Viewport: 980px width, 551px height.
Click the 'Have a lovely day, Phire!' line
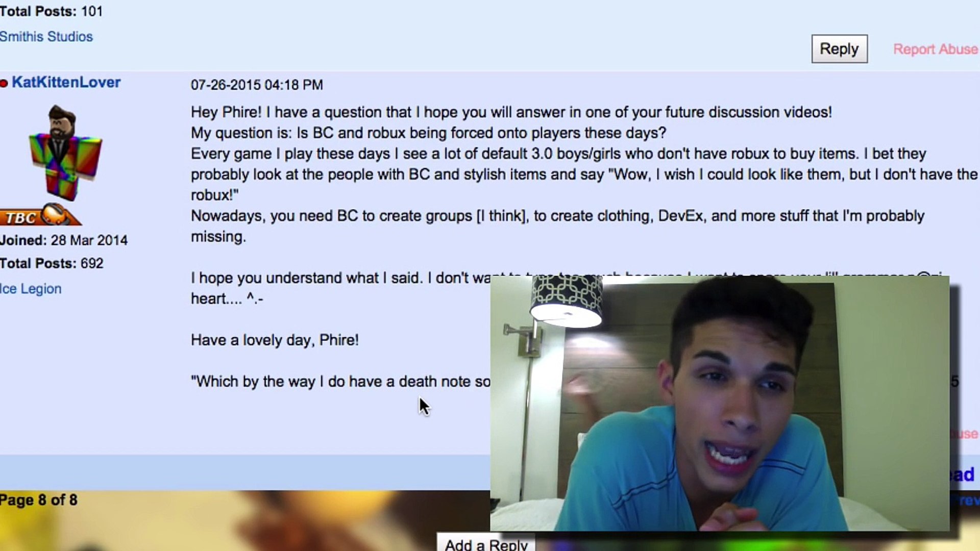pos(275,340)
